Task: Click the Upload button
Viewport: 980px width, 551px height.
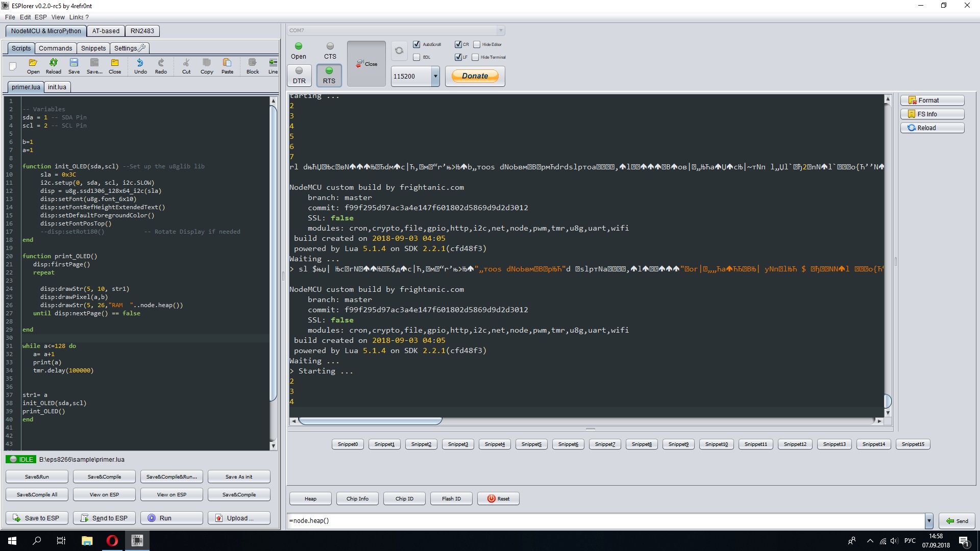Action: (239, 518)
